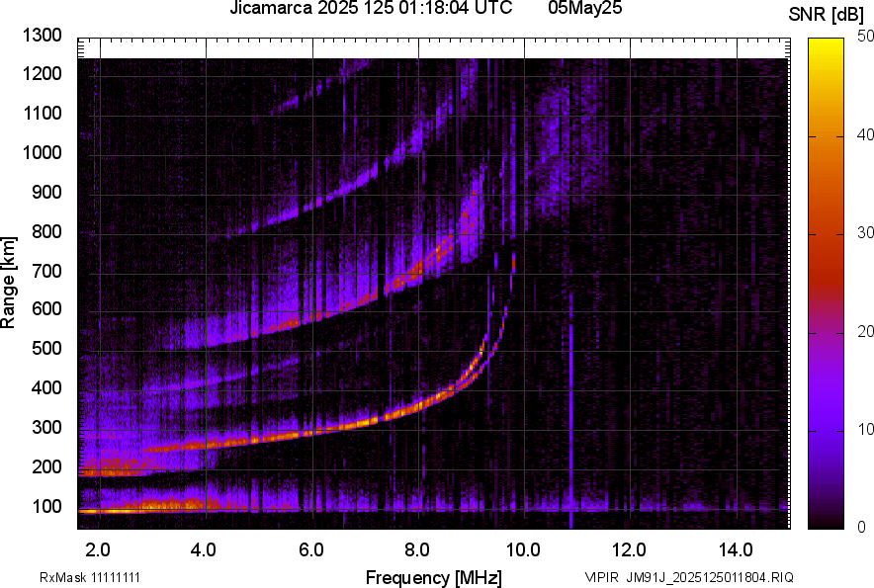Click the range tick label 500
Screen dimensions: 874x588
tap(46, 348)
